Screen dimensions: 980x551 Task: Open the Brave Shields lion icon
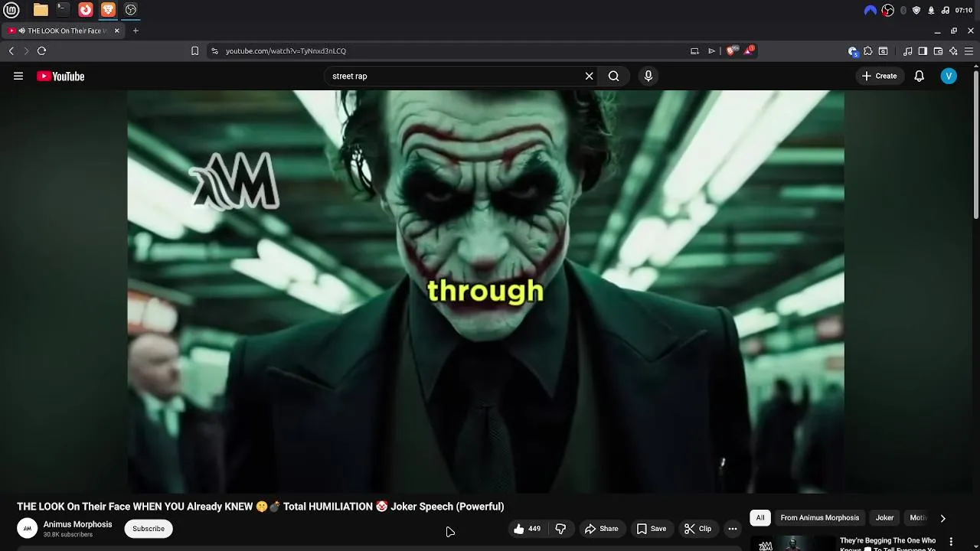732,51
